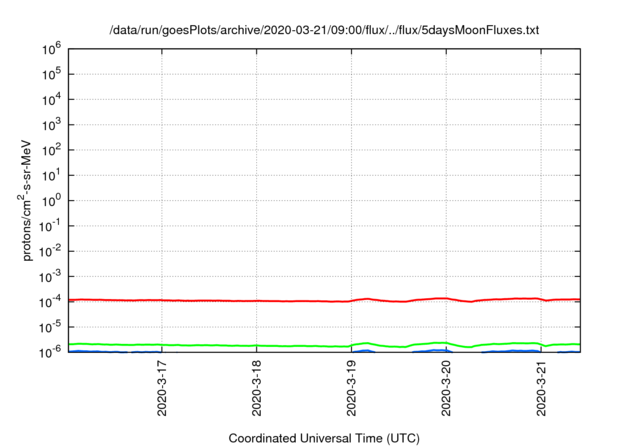This screenshot has height=448, width=640.
Task: Click the 10^4 y-axis tick label
Action: tap(51, 100)
